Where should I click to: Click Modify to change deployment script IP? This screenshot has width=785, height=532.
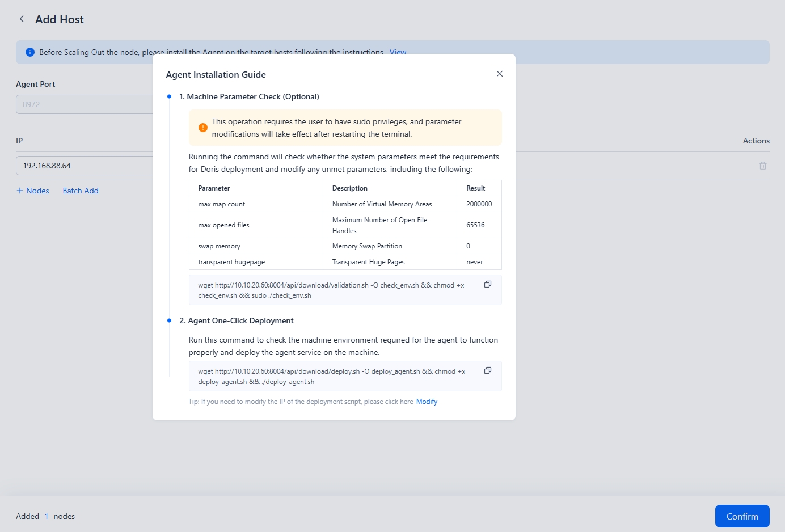coord(427,401)
